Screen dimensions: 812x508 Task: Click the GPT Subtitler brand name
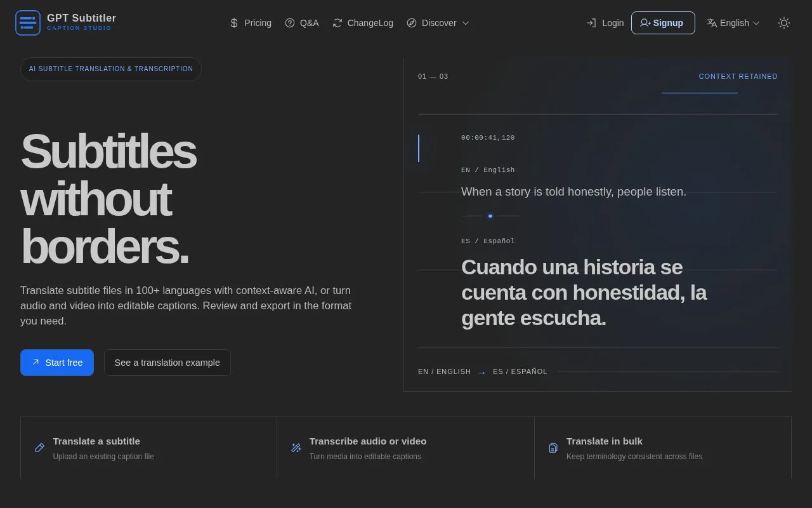pyautogui.click(x=82, y=18)
